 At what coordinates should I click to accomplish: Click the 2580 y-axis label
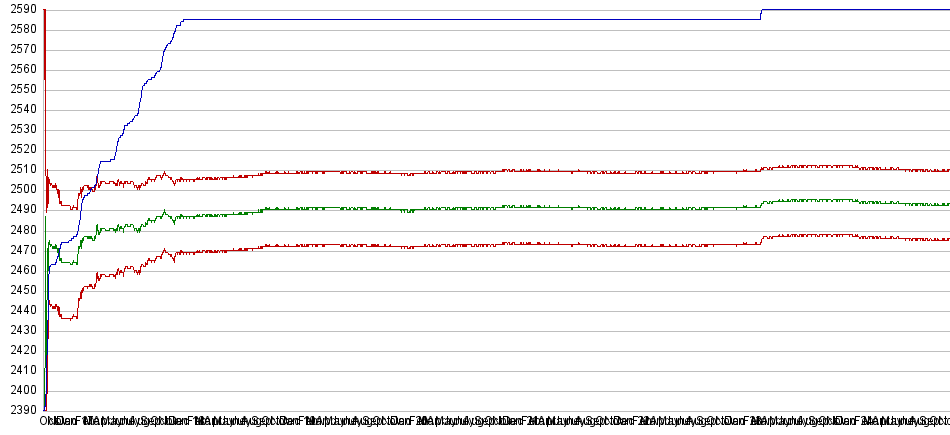pos(22,29)
